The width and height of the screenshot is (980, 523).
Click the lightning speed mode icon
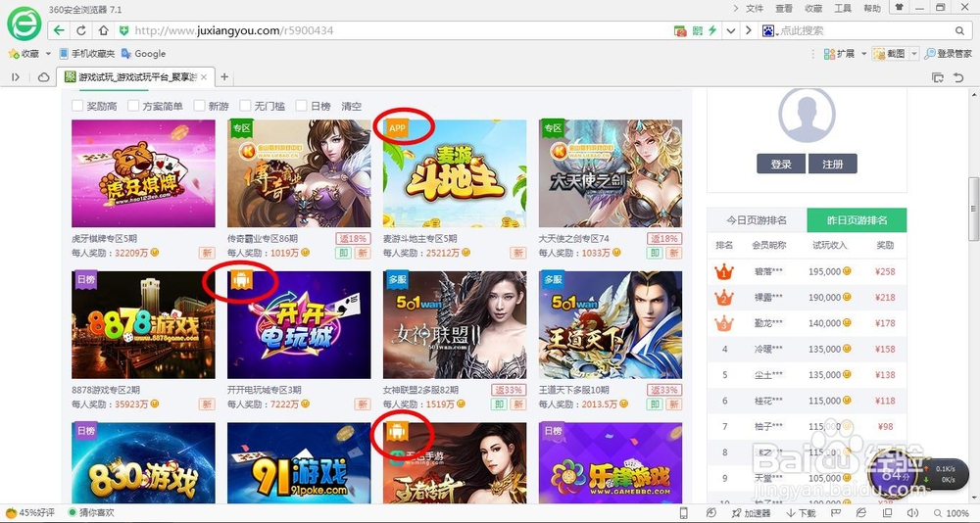tap(711, 30)
